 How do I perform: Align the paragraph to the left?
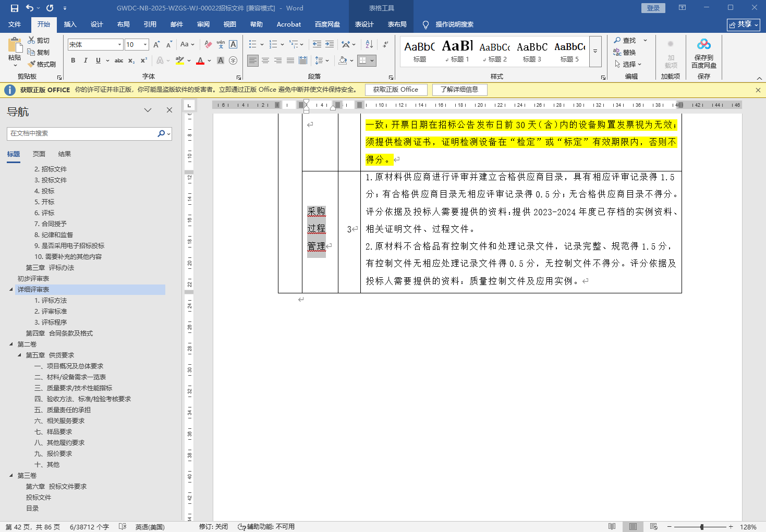click(x=253, y=60)
